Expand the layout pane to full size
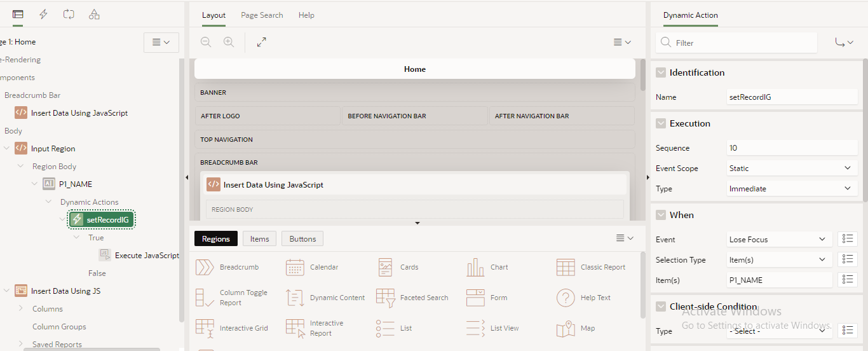This screenshot has height=351, width=868. click(x=262, y=42)
